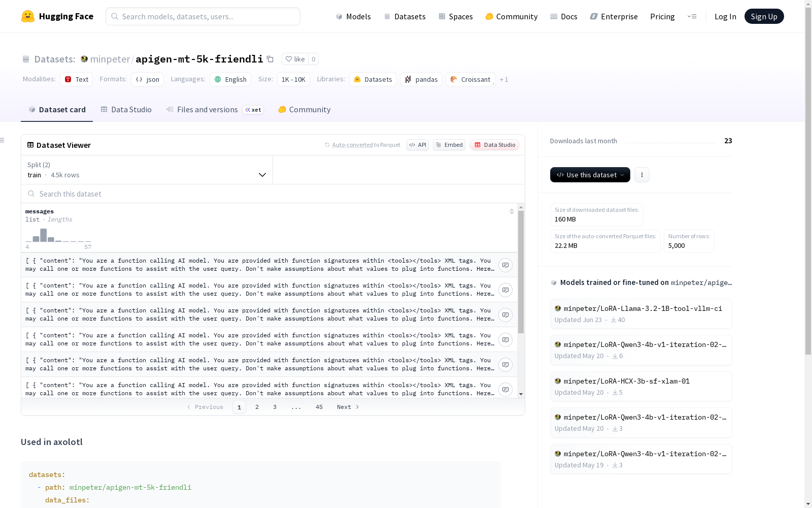Click the Search this dataset field
This screenshot has height=508, width=812.
coord(273,194)
